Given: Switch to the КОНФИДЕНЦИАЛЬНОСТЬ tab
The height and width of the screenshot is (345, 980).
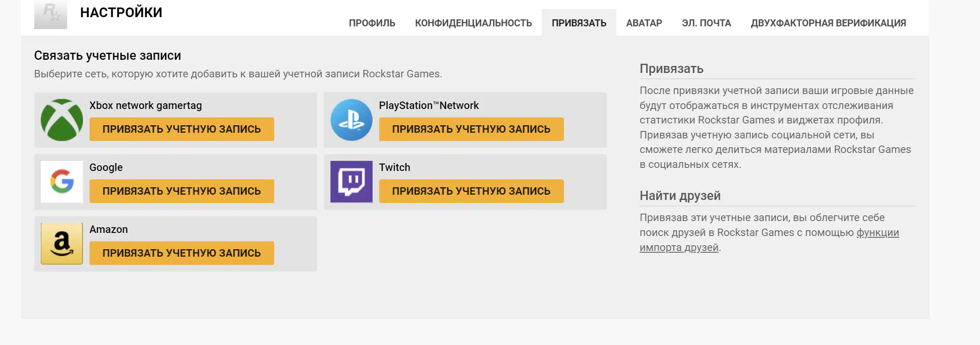Looking at the screenshot, I should pyautogui.click(x=474, y=23).
